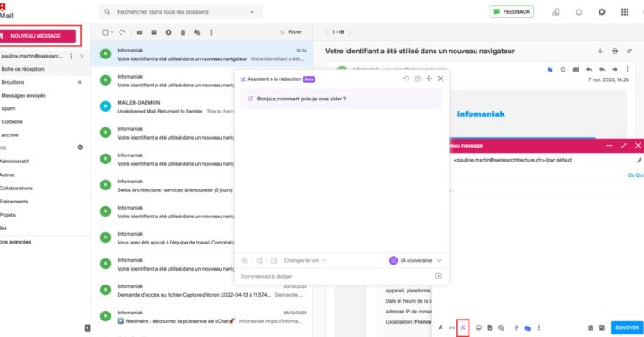Click the Feedback button
This screenshot has width=644, height=337.
pos(511,12)
